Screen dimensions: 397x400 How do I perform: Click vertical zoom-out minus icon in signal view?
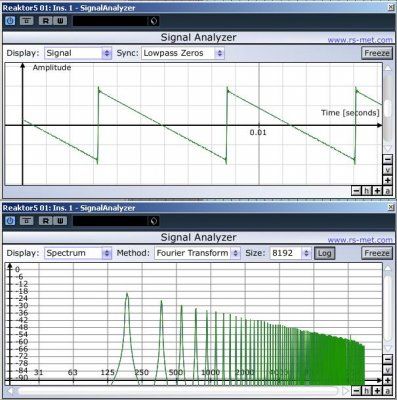tap(387, 159)
